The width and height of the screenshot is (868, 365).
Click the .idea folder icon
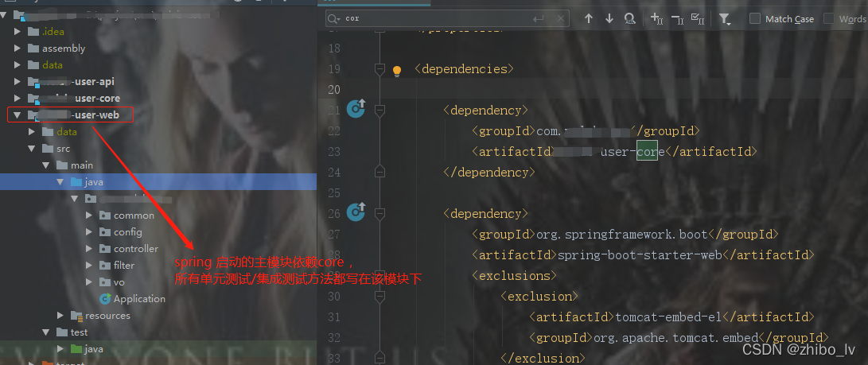33,32
